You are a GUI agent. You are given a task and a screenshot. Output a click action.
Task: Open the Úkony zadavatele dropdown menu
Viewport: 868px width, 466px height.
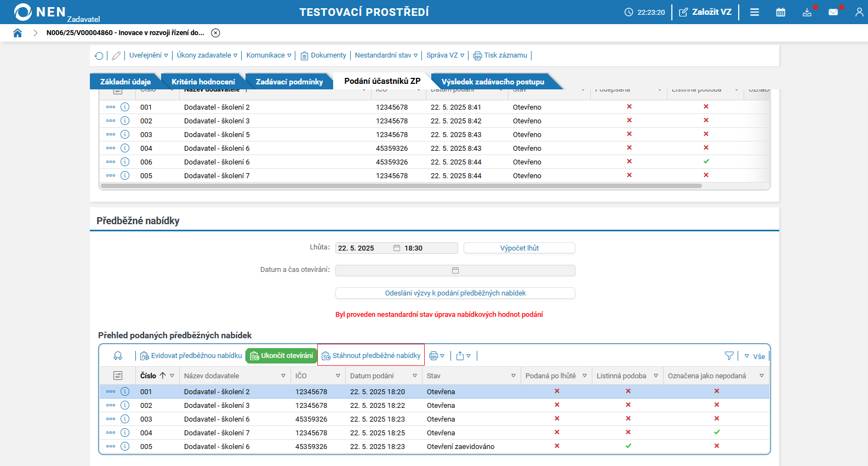207,55
